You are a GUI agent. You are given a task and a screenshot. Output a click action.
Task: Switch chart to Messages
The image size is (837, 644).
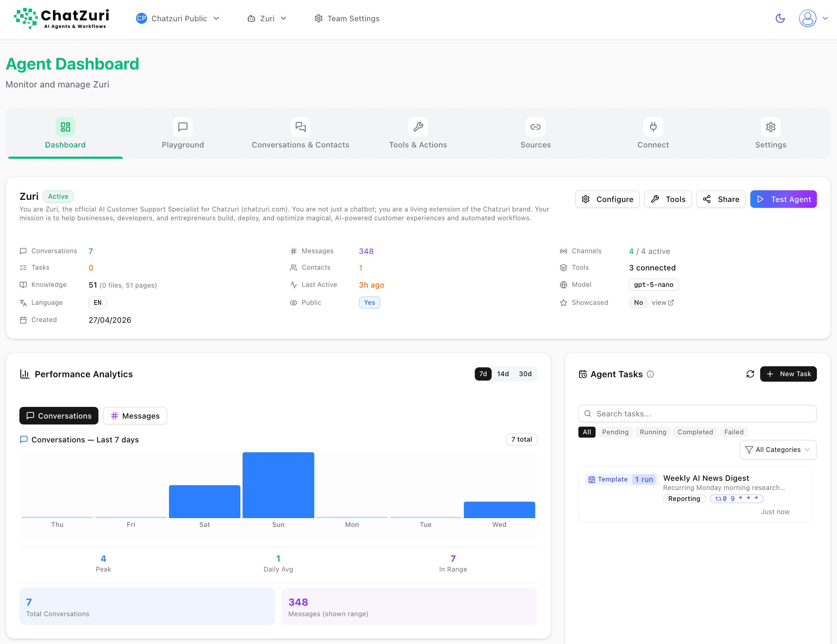coord(135,416)
